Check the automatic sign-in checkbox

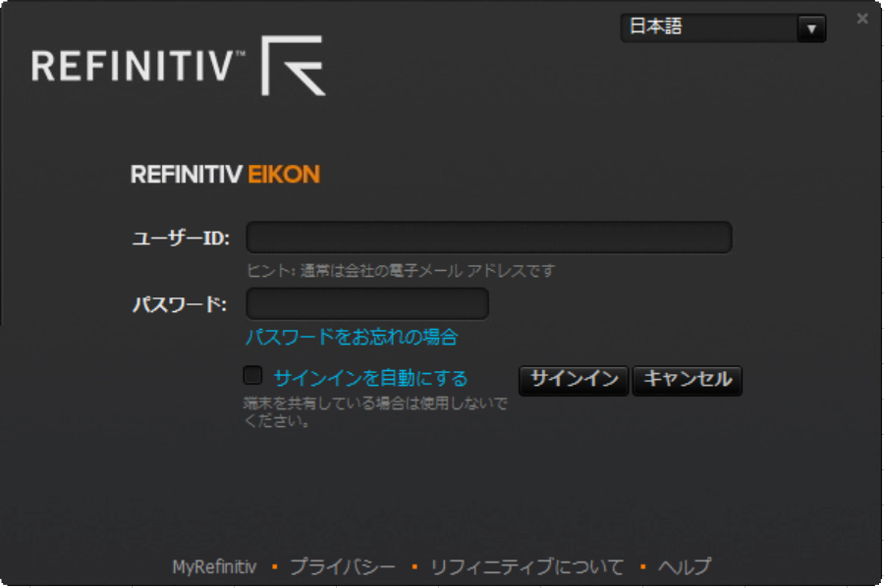[252, 374]
